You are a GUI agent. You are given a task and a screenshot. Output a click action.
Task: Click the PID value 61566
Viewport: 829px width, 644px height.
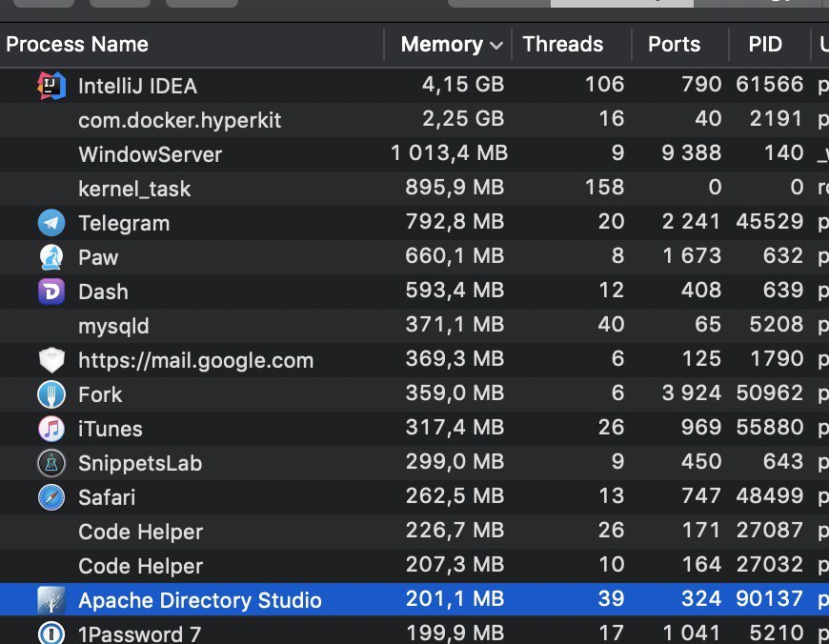point(770,85)
